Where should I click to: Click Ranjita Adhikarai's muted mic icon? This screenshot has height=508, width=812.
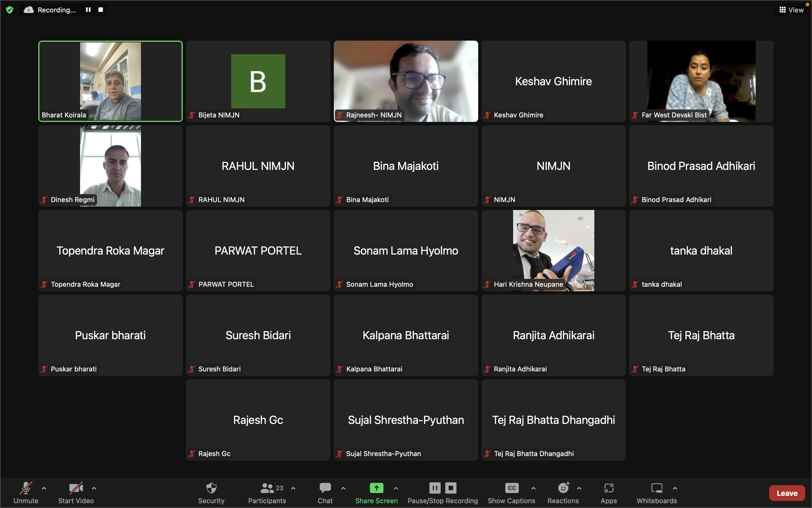click(487, 369)
